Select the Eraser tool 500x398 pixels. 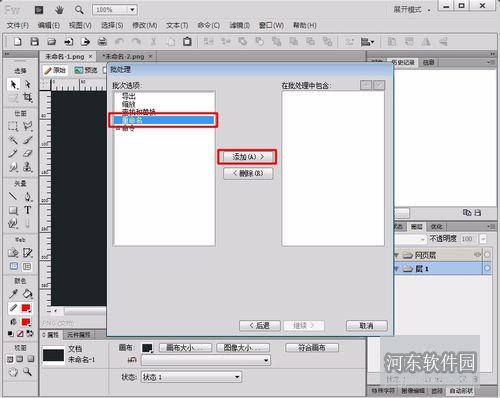point(28,153)
